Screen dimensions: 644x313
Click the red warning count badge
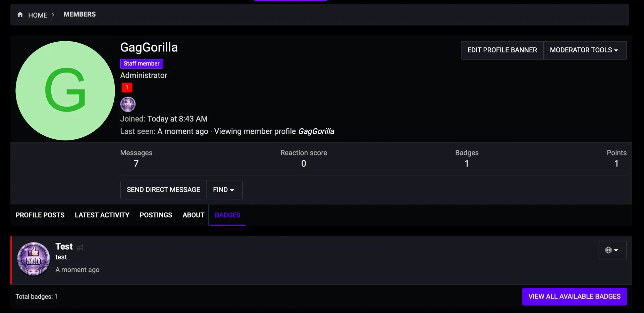point(127,88)
